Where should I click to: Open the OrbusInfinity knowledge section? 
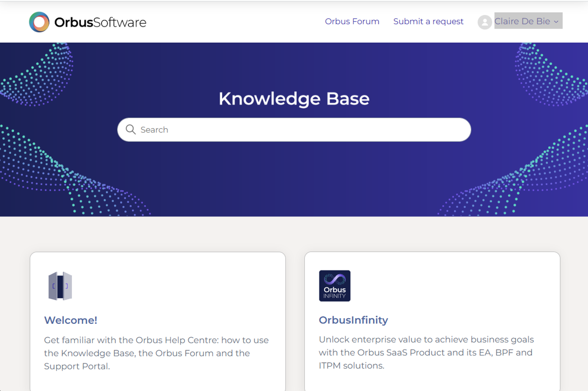[353, 320]
